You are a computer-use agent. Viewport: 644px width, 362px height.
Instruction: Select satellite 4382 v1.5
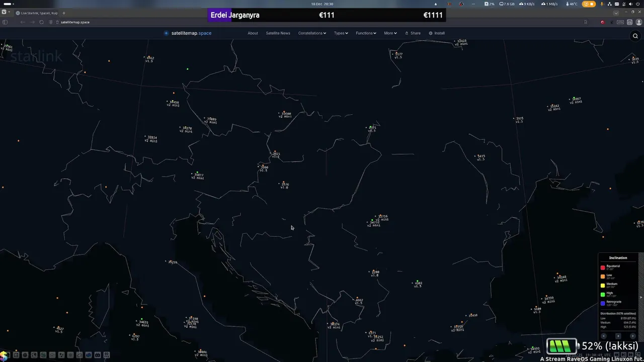[x=418, y=284]
